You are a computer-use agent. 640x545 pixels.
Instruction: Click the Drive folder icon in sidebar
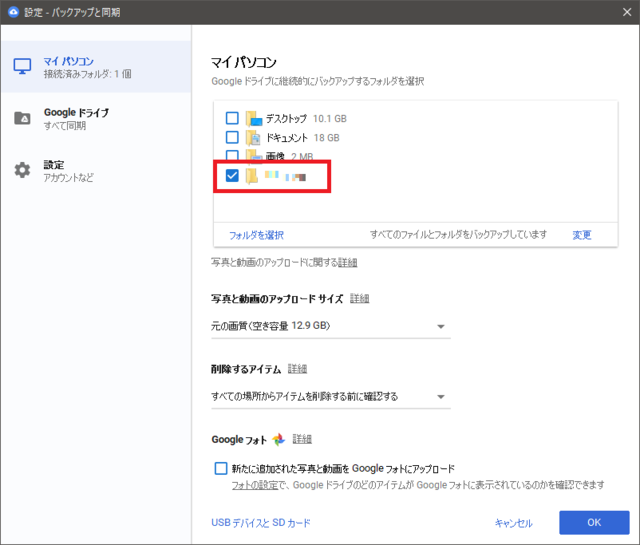click(22, 118)
